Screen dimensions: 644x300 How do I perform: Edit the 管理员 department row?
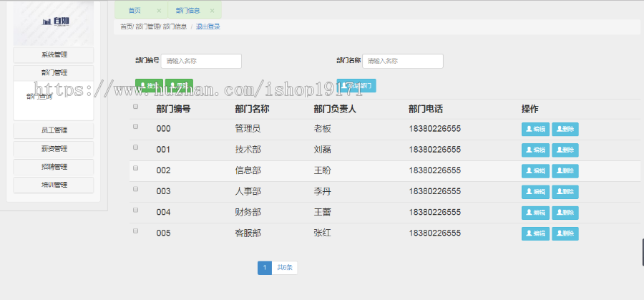click(535, 129)
